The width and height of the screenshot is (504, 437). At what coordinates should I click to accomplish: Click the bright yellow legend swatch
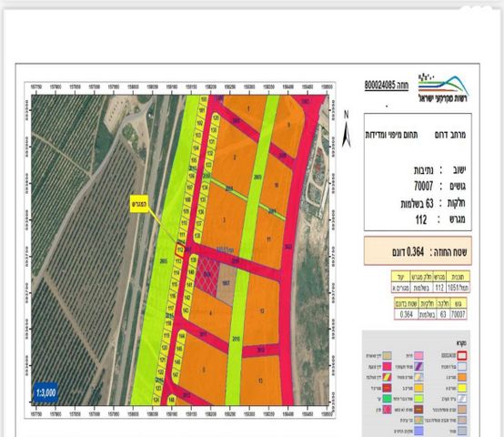coord(462,388)
